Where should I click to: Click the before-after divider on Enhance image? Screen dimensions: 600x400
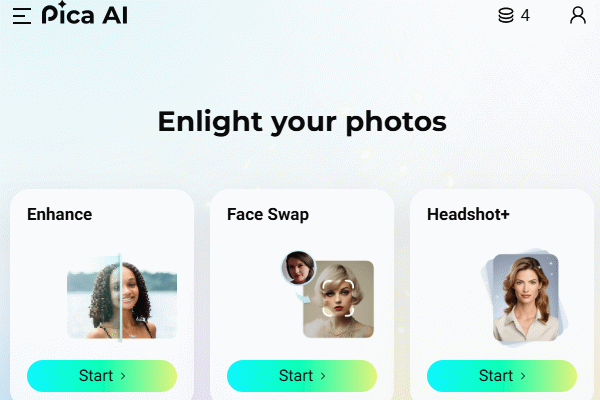pos(120,298)
